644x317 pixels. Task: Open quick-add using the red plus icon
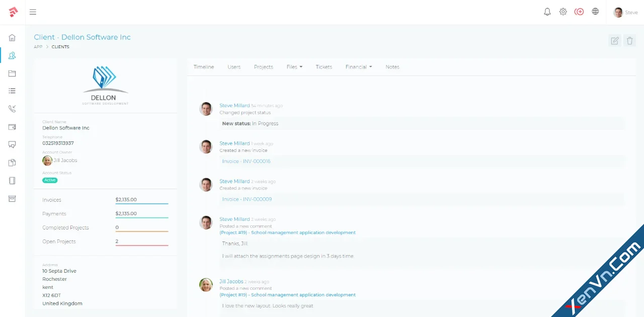(579, 12)
